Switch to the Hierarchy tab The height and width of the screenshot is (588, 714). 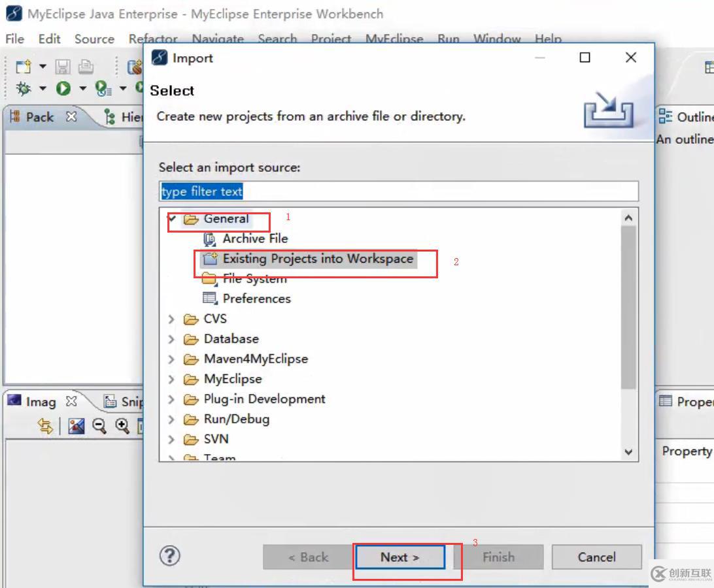pos(124,118)
